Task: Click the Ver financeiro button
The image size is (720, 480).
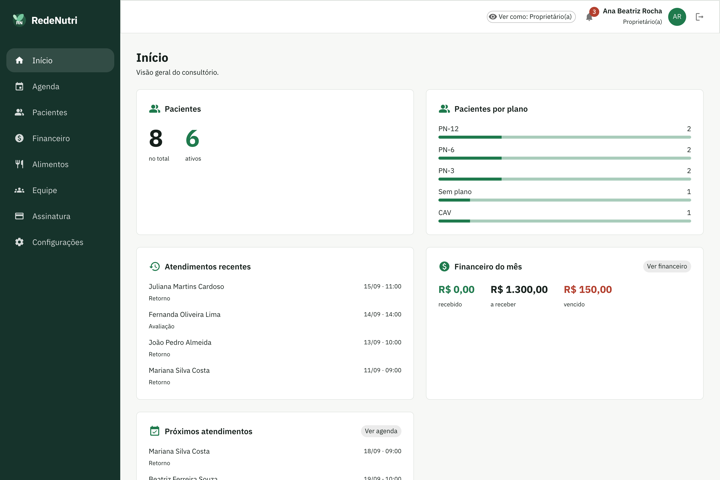Action: point(667,266)
